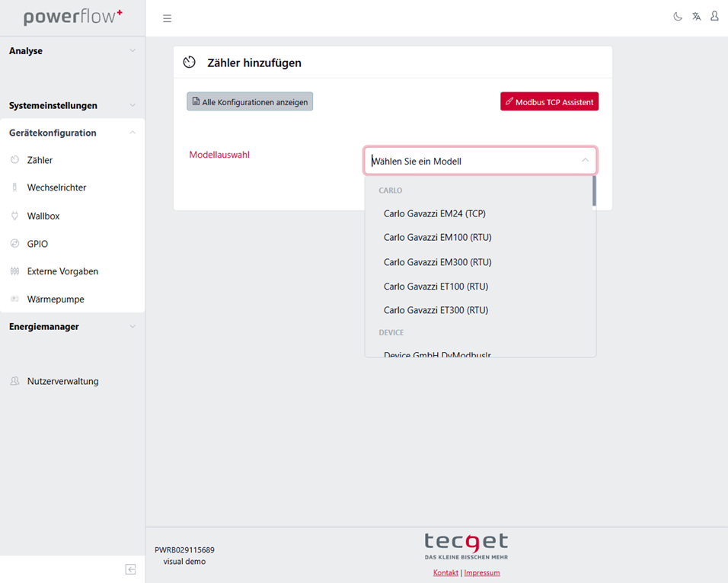Image resolution: width=728 pixels, height=583 pixels.
Task: Click the Wärmepumpe sidebar icon
Action: (x=15, y=299)
